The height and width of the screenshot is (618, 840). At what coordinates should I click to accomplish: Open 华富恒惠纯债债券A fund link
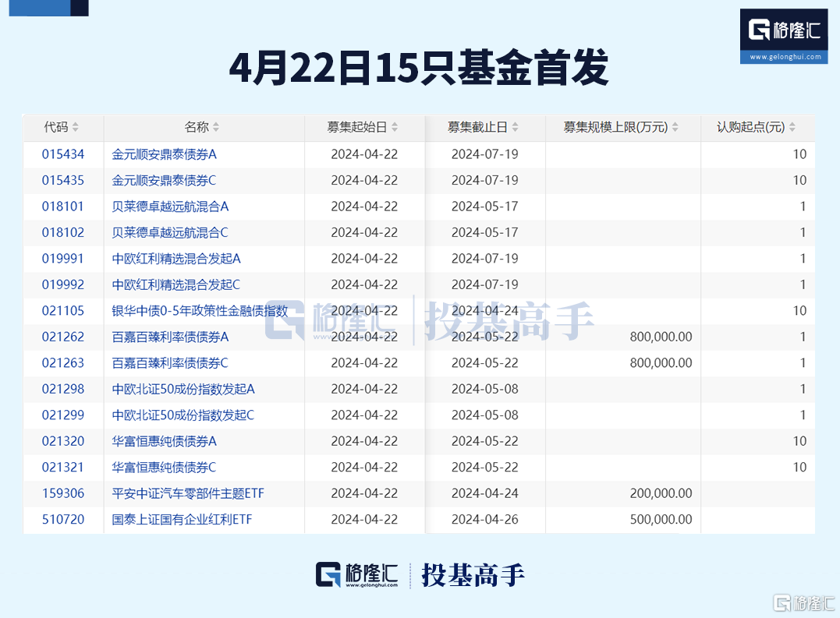coord(164,441)
